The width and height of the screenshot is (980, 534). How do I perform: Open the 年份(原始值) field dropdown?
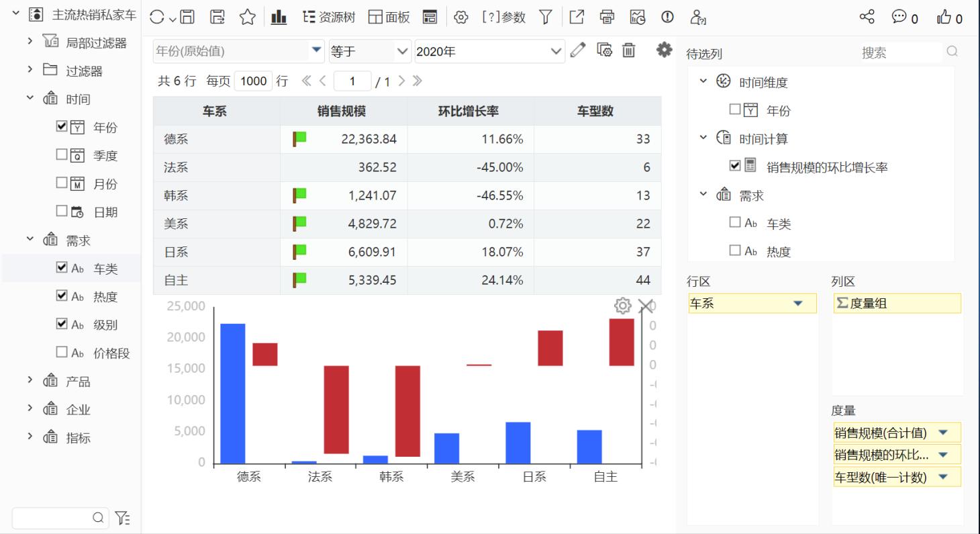(316, 50)
